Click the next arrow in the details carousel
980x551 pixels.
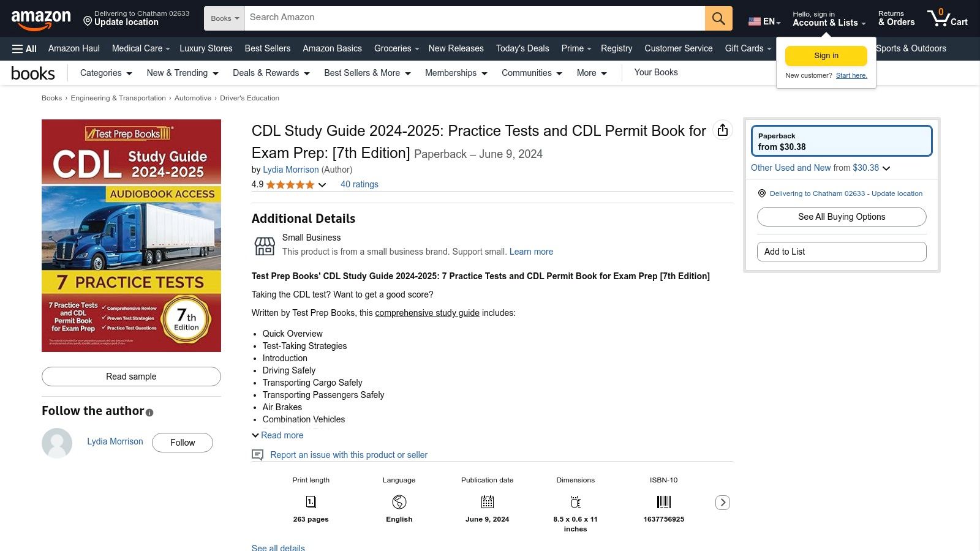coord(723,502)
